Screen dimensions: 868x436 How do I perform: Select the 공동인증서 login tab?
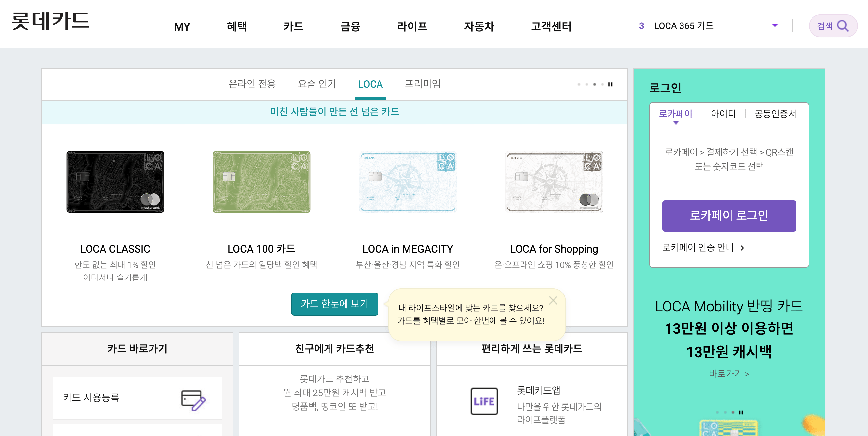point(775,114)
